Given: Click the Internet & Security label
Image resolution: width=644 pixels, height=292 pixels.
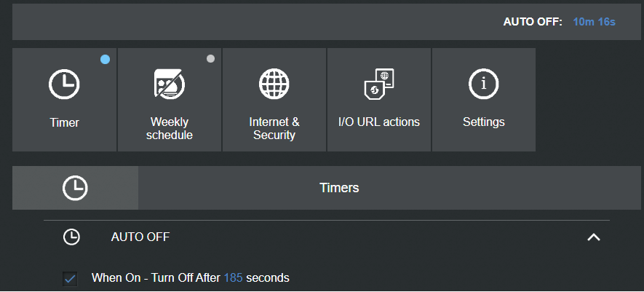Looking at the screenshot, I should (x=274, y=128).
